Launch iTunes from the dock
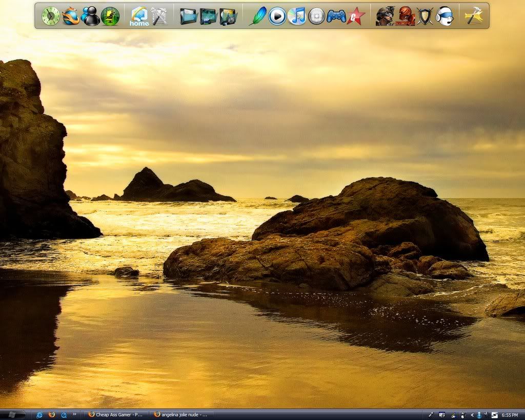525x420 pixels. pyautogui.click(x=297, y=16)
